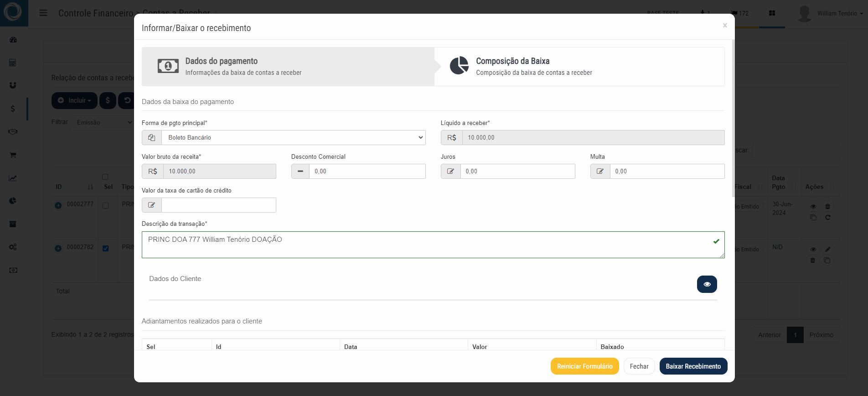Open the banknote icon in sidebar
The image size is (868, 396).
coord(13,270)
